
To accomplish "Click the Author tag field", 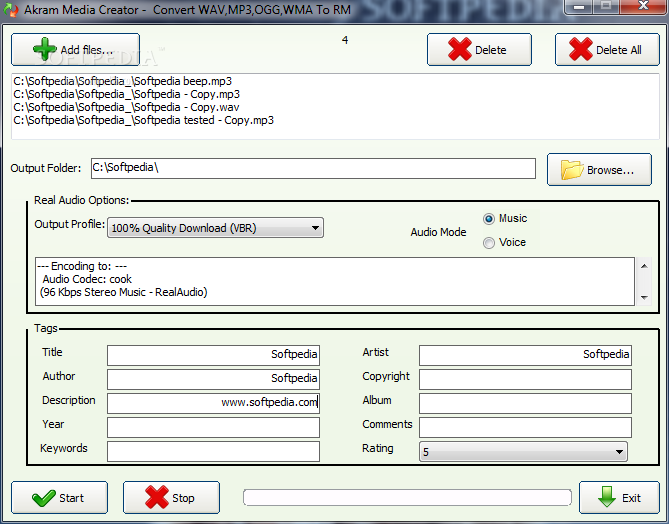I will click(213, 379).
